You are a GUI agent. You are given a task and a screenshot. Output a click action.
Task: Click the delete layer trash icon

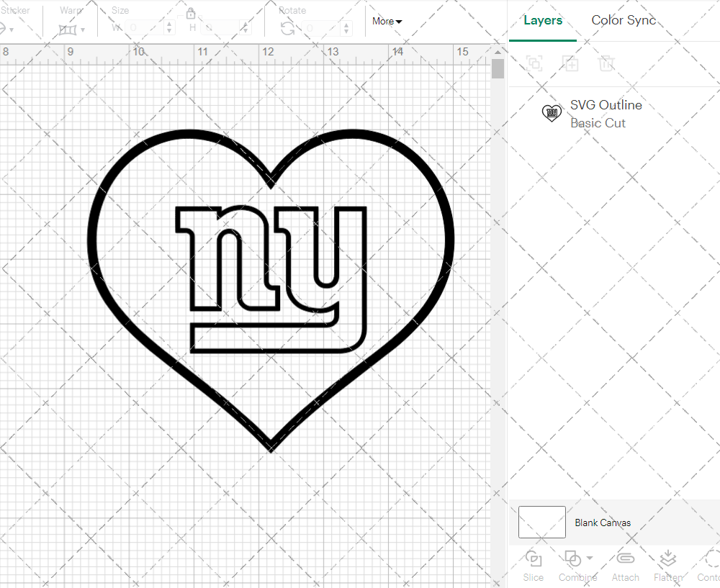point(607,63)
